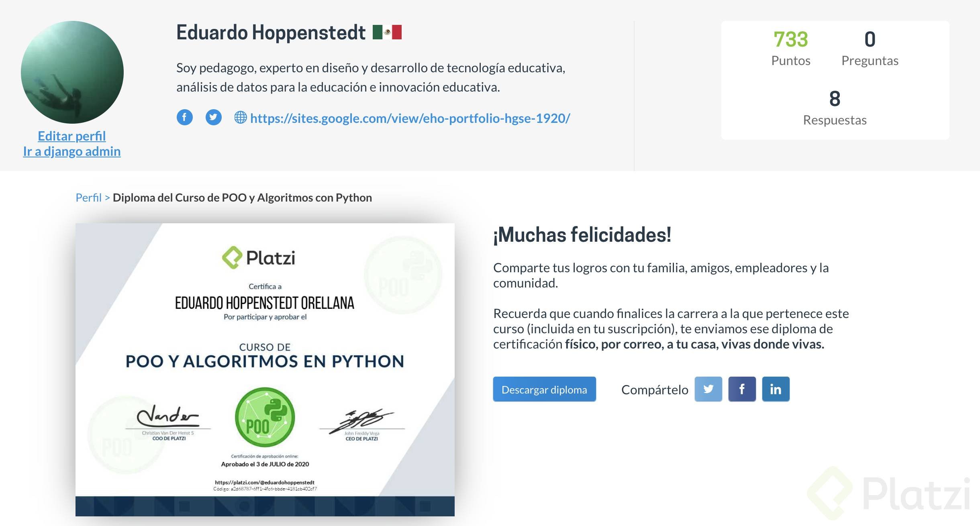
Task: Click the diploma breadcrumb course title
Action: coord(242,198)
